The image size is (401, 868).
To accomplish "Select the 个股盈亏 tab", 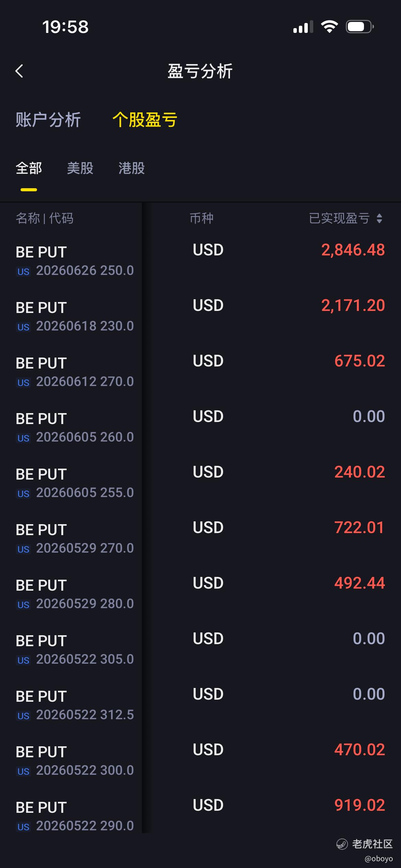I will pos(145,120).
